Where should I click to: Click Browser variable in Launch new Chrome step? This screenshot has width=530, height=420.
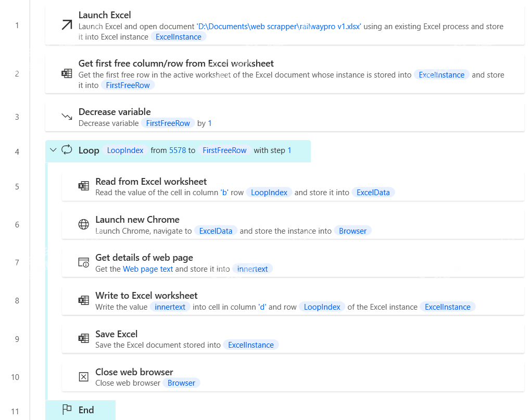[x=352, y=231]
